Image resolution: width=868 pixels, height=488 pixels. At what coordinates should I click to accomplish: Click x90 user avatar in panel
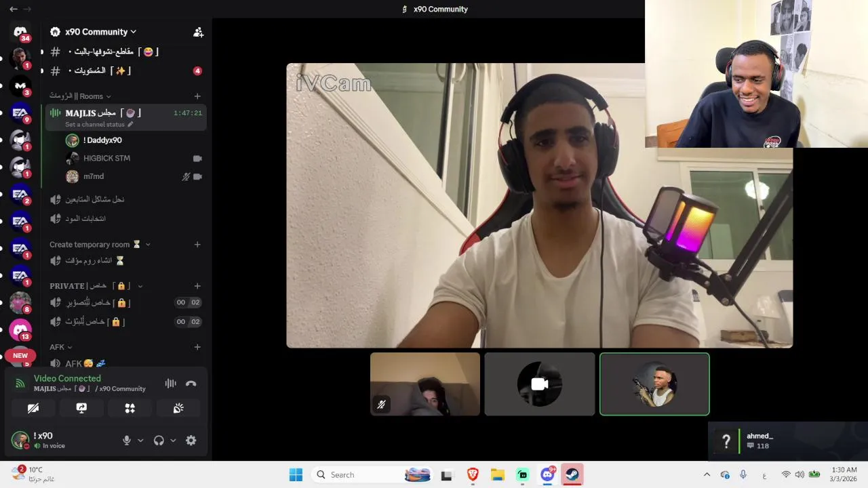pos(20,440)
